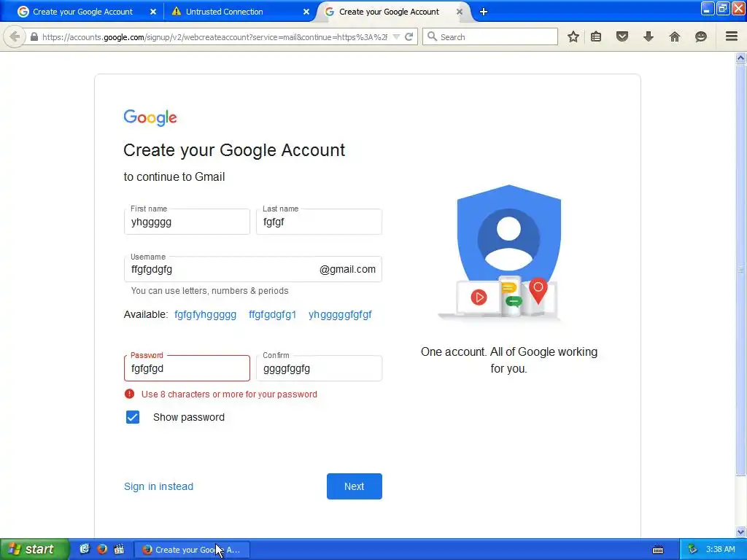Image resolution: width=747 pixels, height=560 pixels.
Task: Edit the Username field
Action: pos(253,269)
